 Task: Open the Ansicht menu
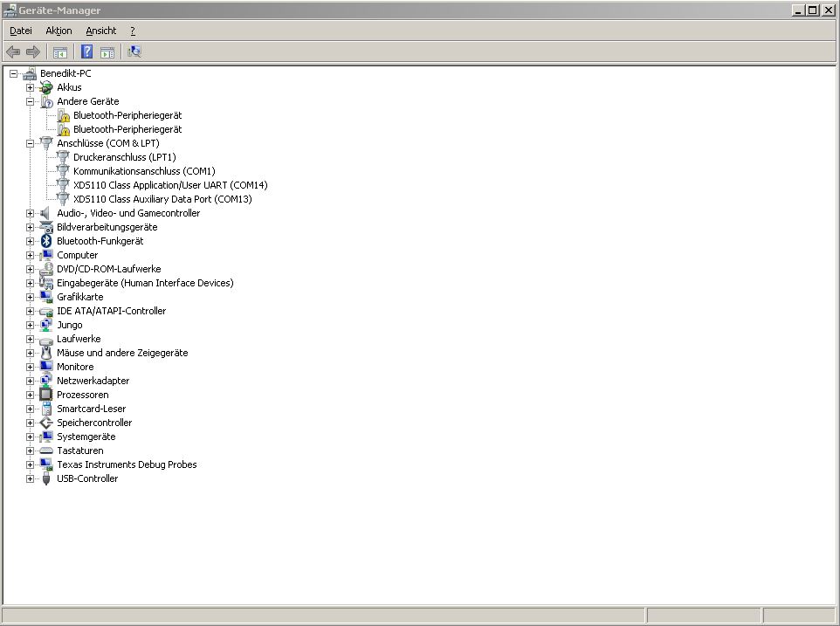point(100,31)
